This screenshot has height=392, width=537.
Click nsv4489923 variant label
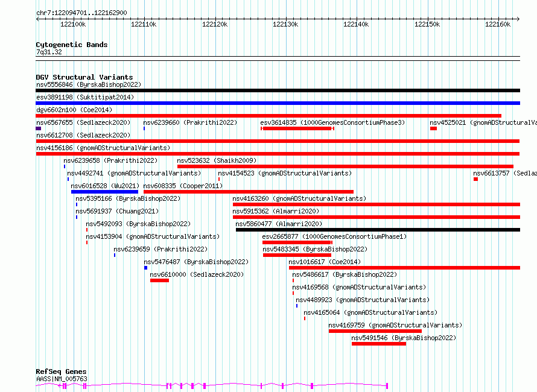(x=363, y=300)
